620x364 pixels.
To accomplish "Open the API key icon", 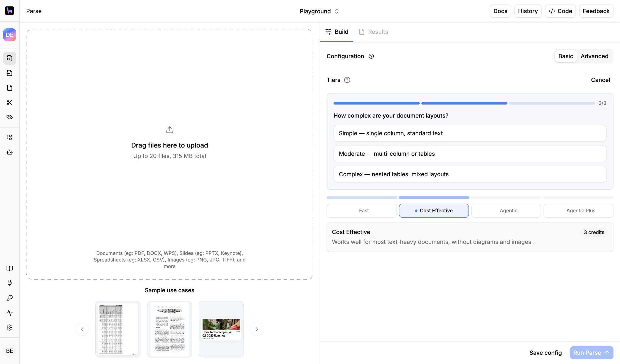I will tap(10, 298).
